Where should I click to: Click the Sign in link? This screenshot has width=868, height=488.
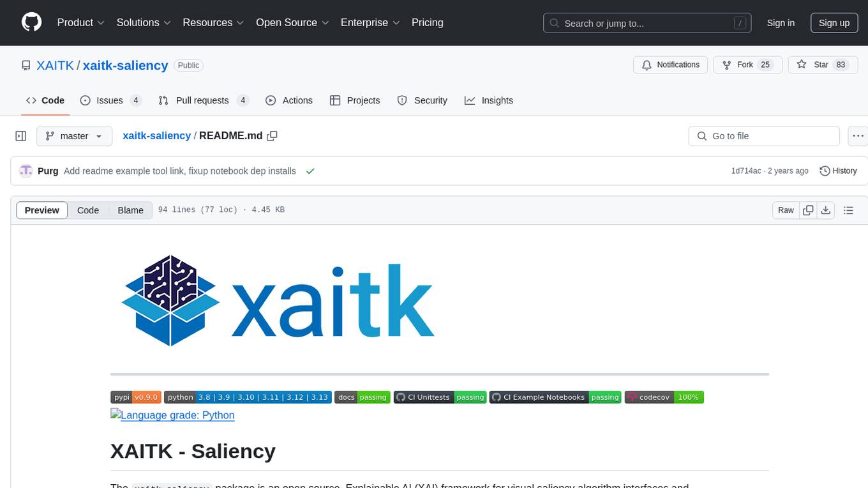[x=781, y=23]
